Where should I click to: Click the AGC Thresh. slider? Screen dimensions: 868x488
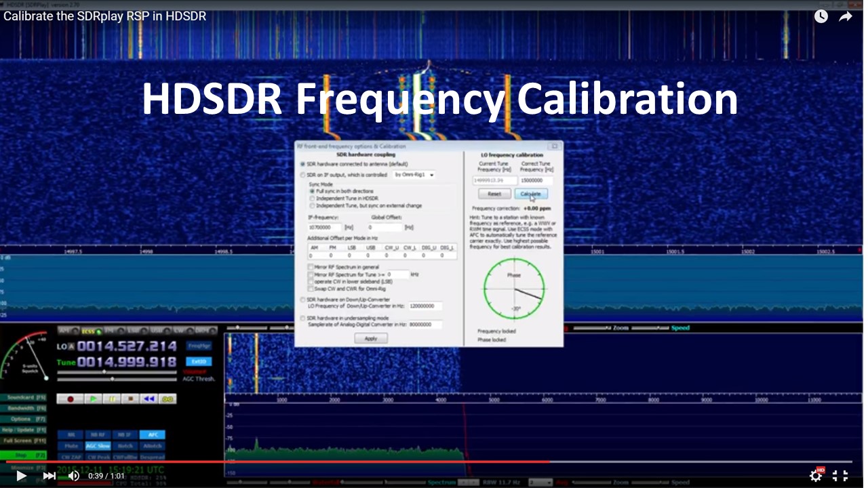tap(119, 379)
